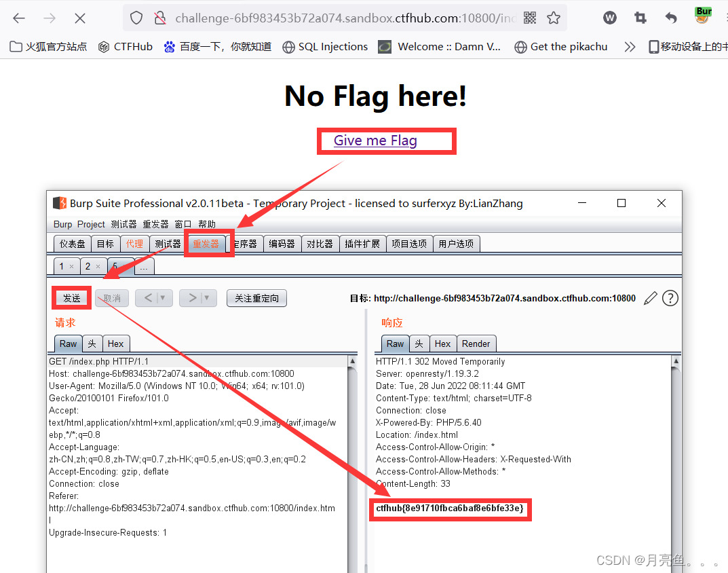This screenshot has height=573, width=728.
Task: Click the Give me Flag link
Action: pos(375,141)
